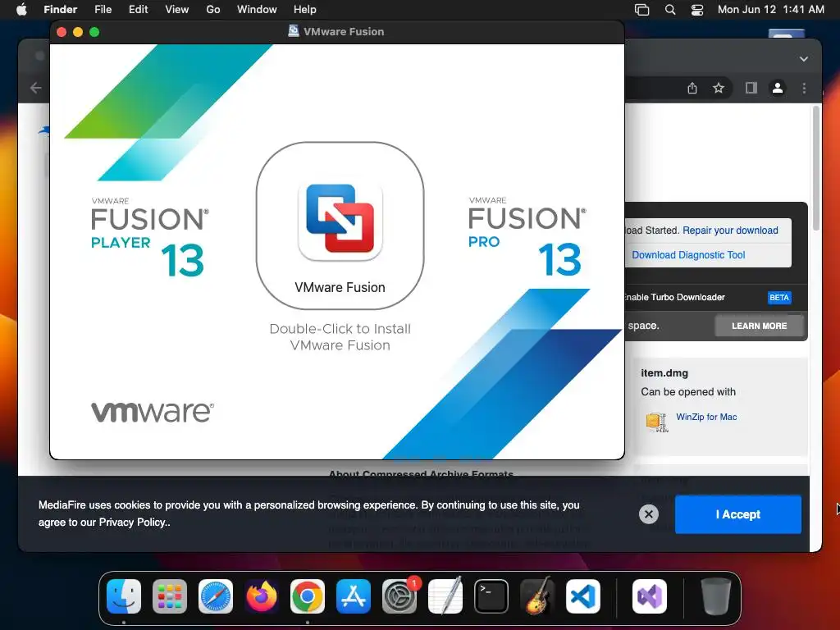Viewport: 840px width, 630px height.
Task: Go back in the Chrome window
Action: tap(36, 88)
